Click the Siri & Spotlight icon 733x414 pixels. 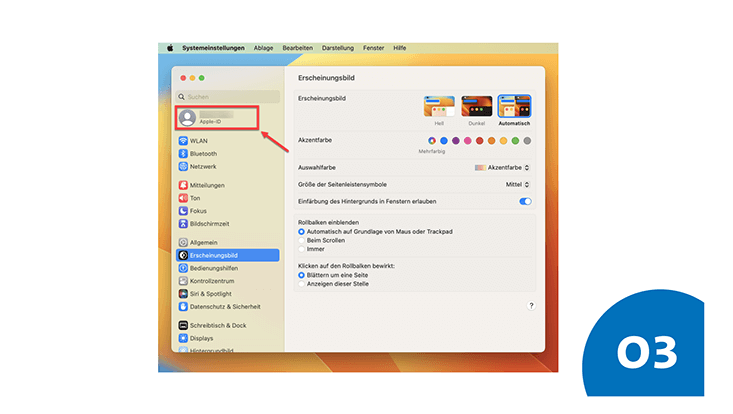pyautogui.click(x=183, y=294)
